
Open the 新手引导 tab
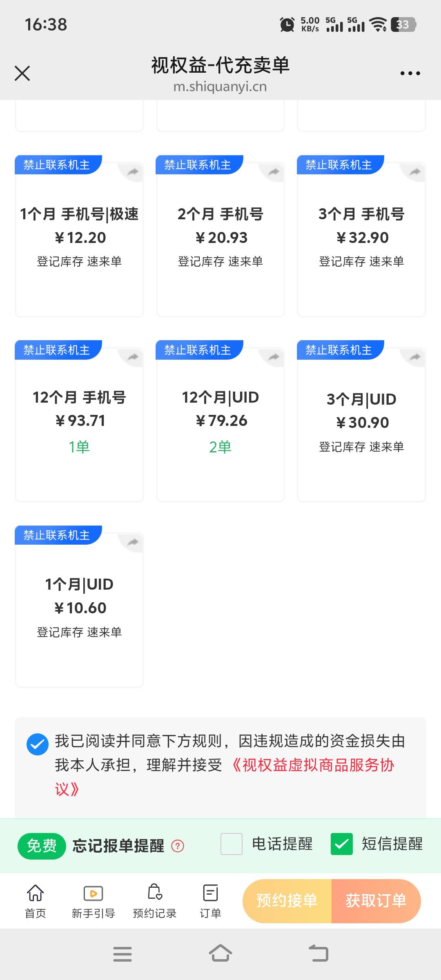(94, 901)
